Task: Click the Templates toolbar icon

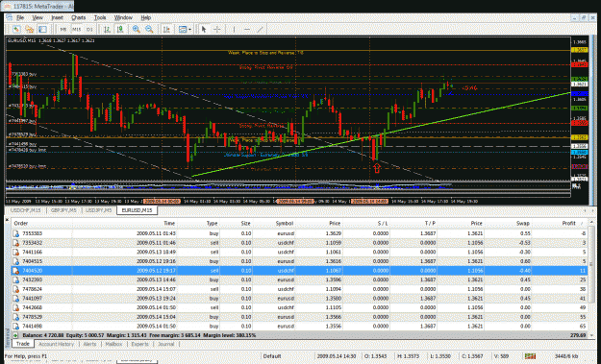Action: (x=183, y=29)
